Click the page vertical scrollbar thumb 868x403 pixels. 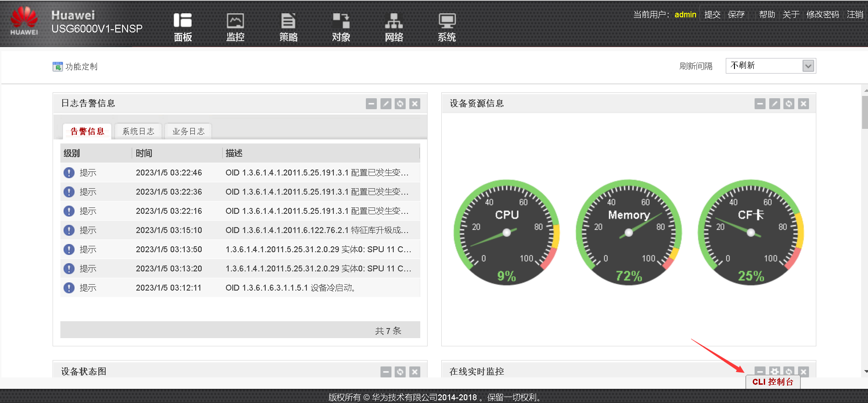pos(865,112)
